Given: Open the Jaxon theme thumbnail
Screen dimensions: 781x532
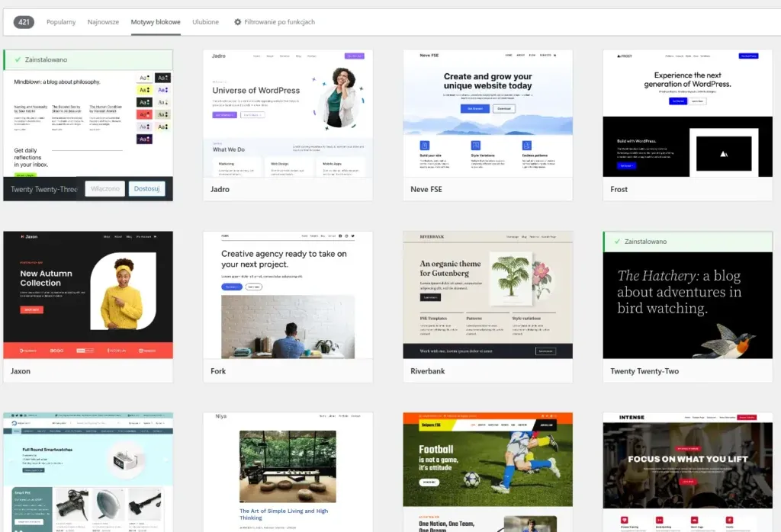Looking at the screenshot, I should [x=88, y=295].
